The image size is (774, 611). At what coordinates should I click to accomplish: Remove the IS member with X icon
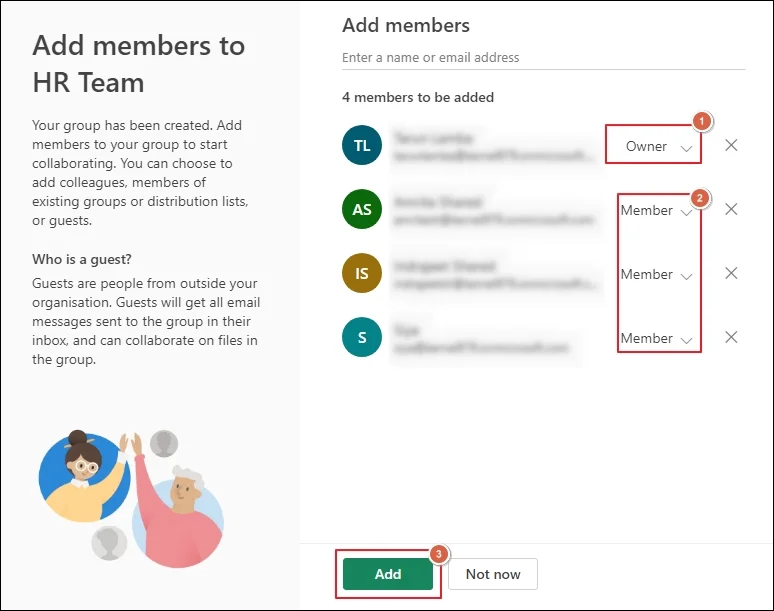(x=731, y=273)
